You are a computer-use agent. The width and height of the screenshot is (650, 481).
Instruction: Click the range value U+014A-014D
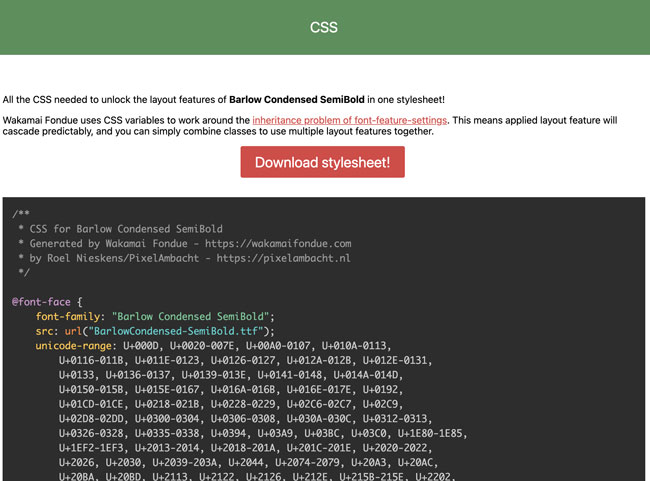366,375
